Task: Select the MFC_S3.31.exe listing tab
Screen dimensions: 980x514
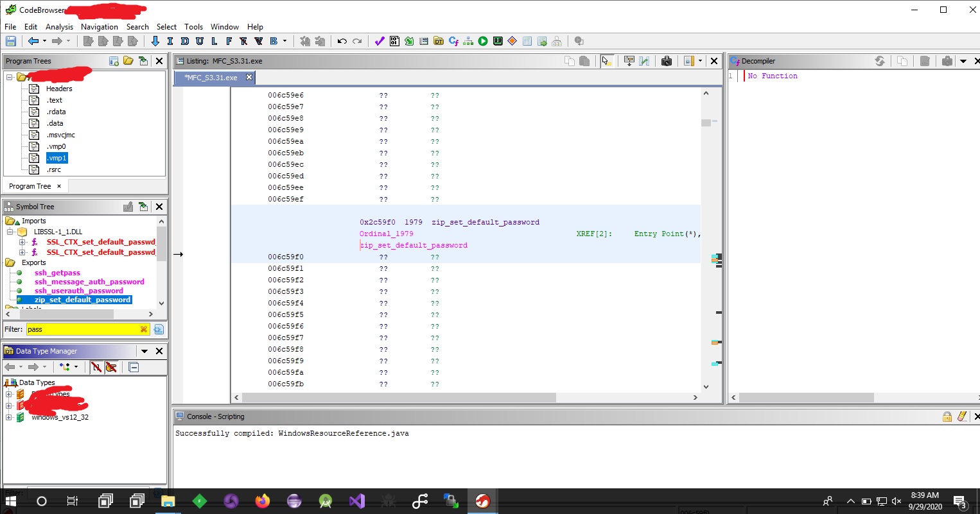Action: pyautogui.click(x=211, y=78)
